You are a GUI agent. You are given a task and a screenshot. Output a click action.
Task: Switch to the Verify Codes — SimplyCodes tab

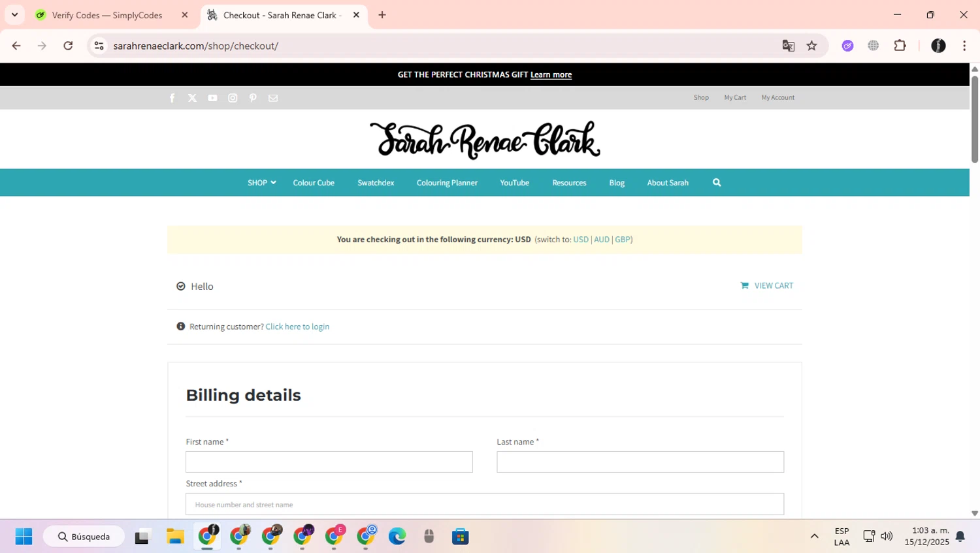[107, 15]
